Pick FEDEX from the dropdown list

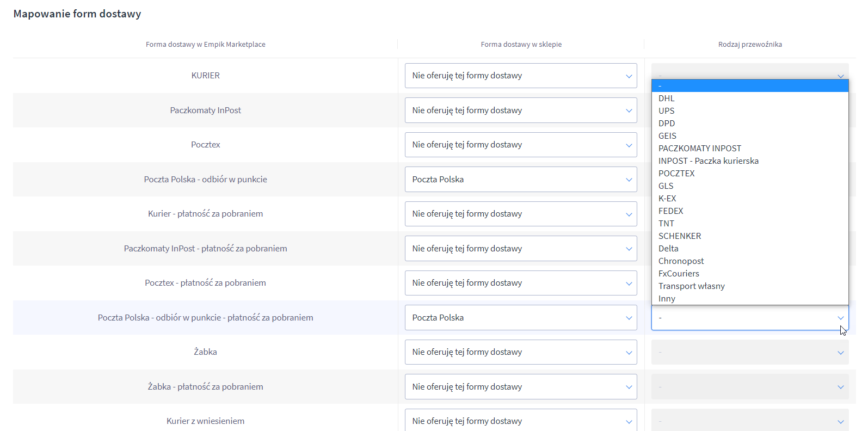pos(670,211)
